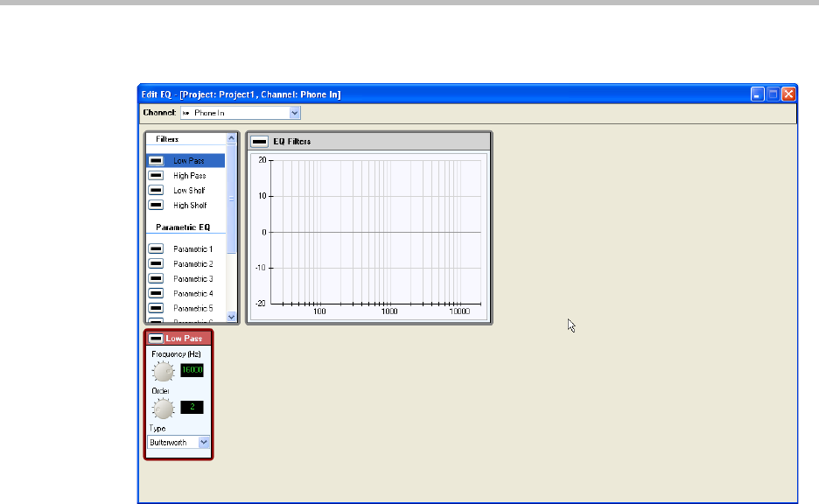The height and width of the screenshot is (504, 819).
Task: Click the Frequency value field
Action: [x=192, y=371]
